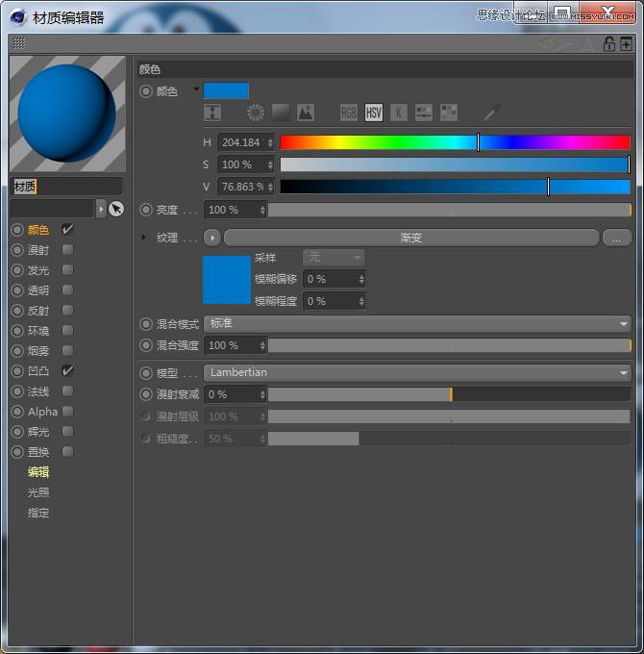
Task: Click the lock icon in editor header
Action: [x=608, y=44]
